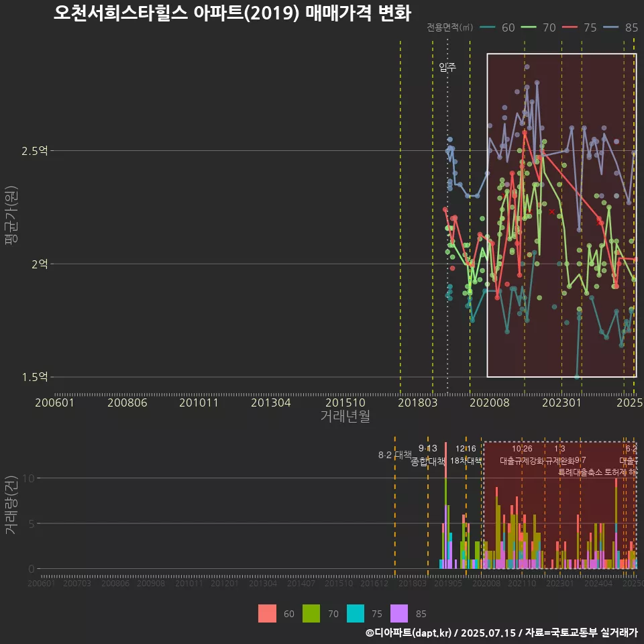Click the 특례대출축소 policy label
644x644 pixels.
pos(580,472)
